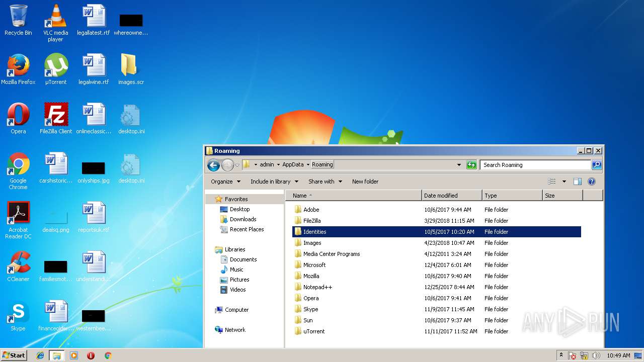Screen dimensions: 644x362
Task: Go back in Explorer navigation
Action: coord(213,165)
